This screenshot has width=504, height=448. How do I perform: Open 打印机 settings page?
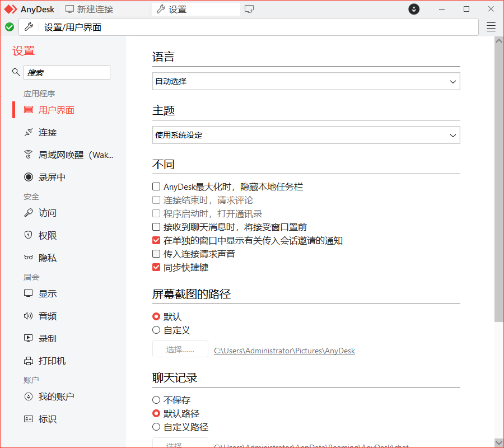(52, 361)
